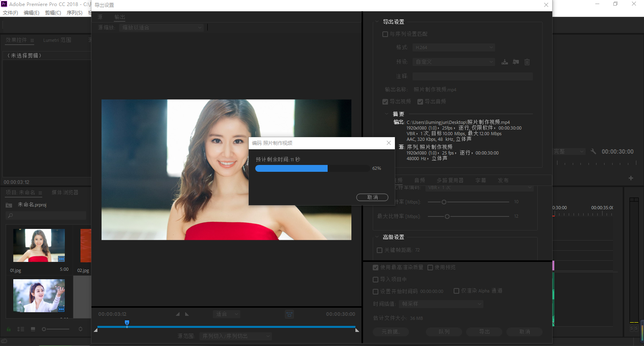Viewport: 644px width, 346px height.
Task: Click the search icon in project panel
Action: pyautogui.click(x=10, y=216)
